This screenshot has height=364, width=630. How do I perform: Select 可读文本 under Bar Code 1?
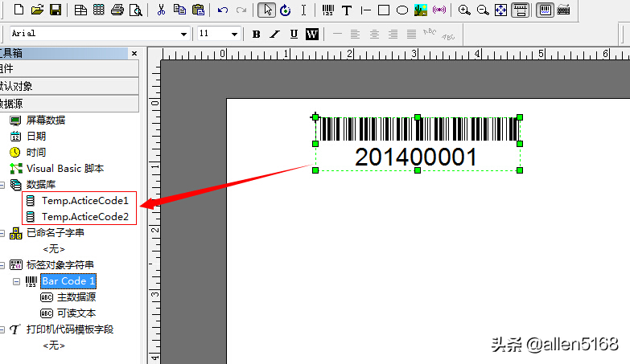click(76, 313)
